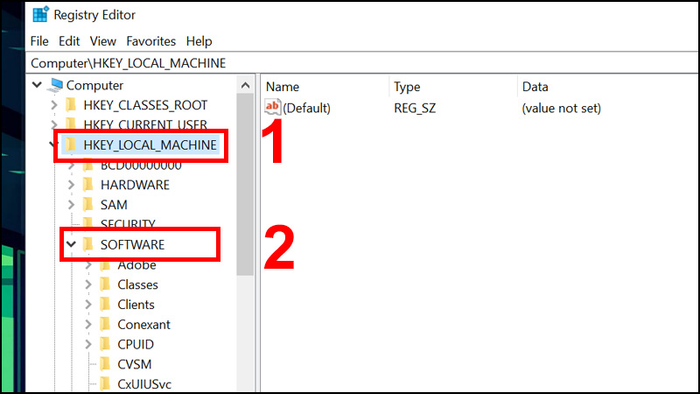Click the (value not set) data cell
Image resolution: width=700 pixels, height=394 pixels.
pyautogui.click(x=561, y=108)
